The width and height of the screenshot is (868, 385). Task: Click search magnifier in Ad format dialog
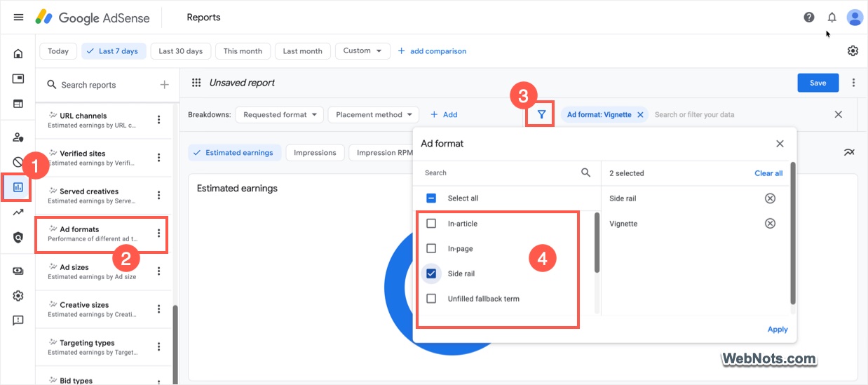pos(585,173)
